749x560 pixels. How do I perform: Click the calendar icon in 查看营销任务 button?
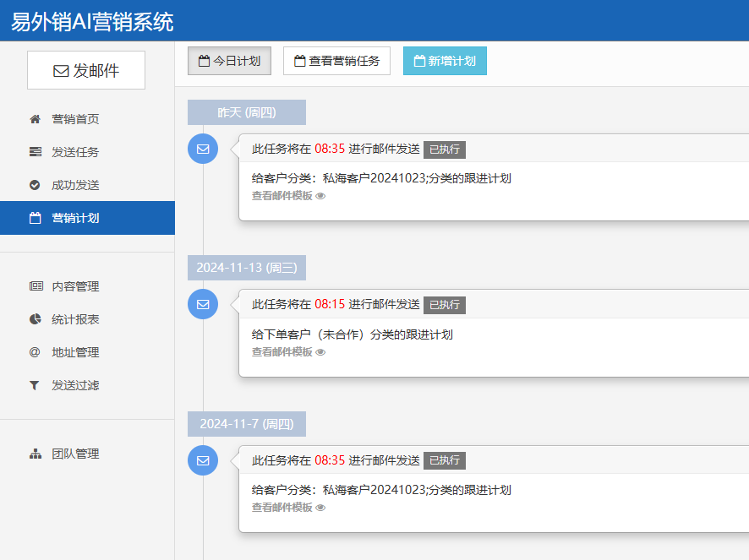pyautogui.click(x=299, y=61)
